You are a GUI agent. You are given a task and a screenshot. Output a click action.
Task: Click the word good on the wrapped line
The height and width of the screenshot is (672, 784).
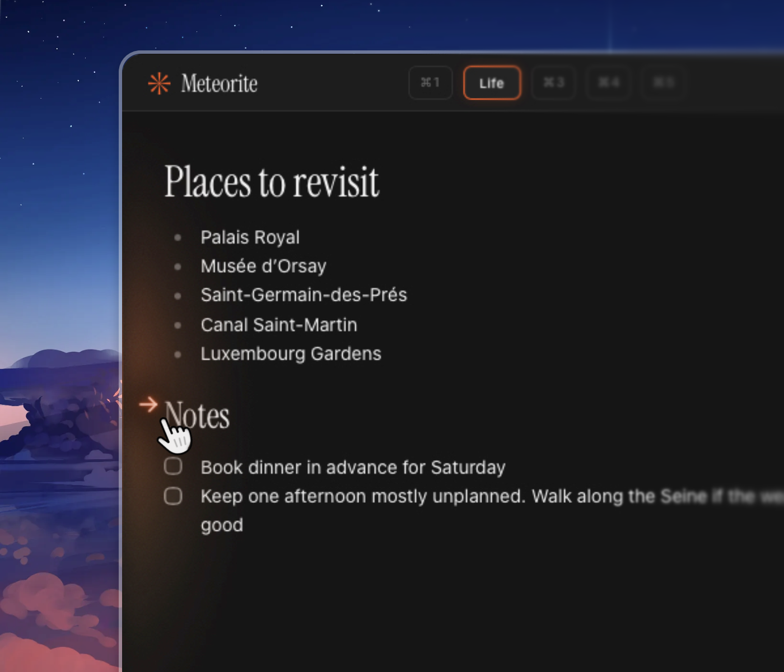pos(222,525)
